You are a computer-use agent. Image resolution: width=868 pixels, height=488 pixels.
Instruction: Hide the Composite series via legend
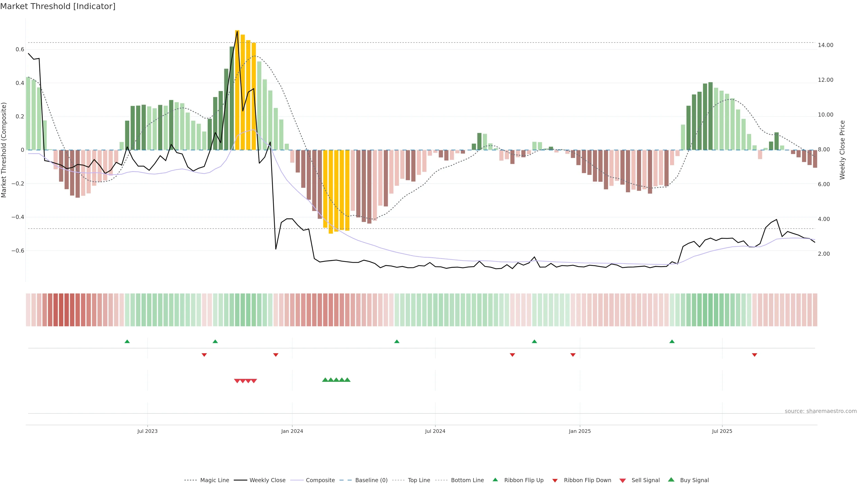pyautogui.click(x=320, y=480)
